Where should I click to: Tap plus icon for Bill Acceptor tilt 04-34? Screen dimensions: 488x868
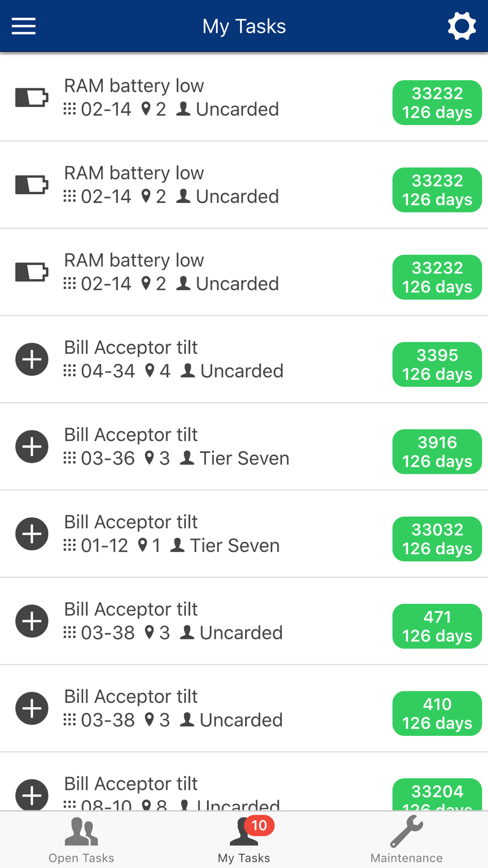pyautogui.click(x=32, y=359)
